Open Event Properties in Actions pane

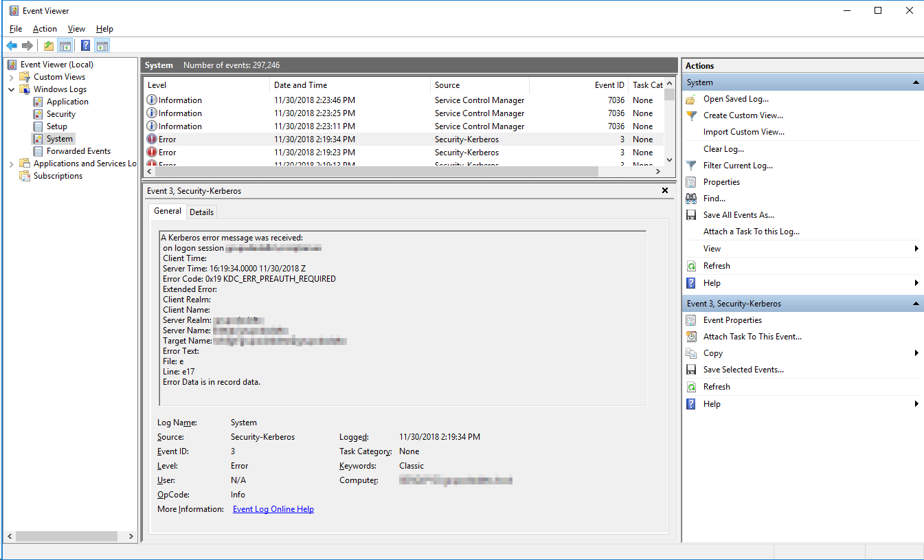[x=732, y=320]
